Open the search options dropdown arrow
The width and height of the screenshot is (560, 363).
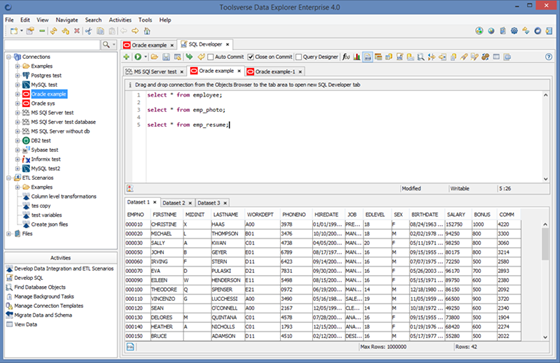pos(114,45)
